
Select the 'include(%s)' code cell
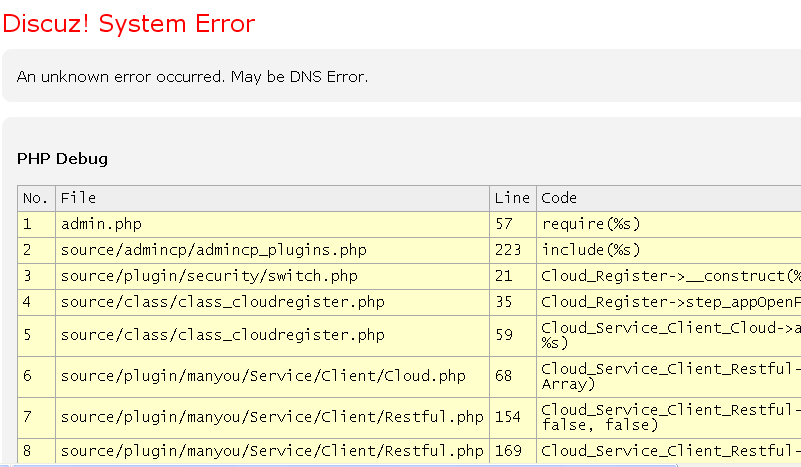click(669, 250)
